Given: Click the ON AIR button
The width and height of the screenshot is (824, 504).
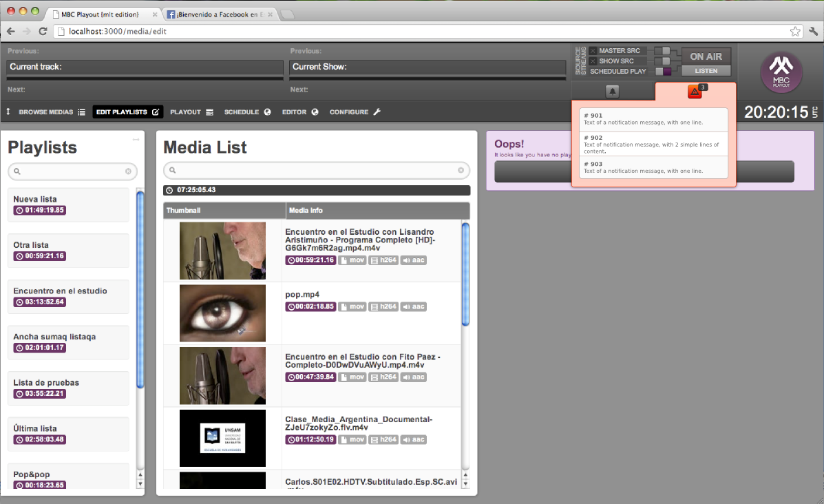Looking at the screenshot, I should tap(706, 56).
